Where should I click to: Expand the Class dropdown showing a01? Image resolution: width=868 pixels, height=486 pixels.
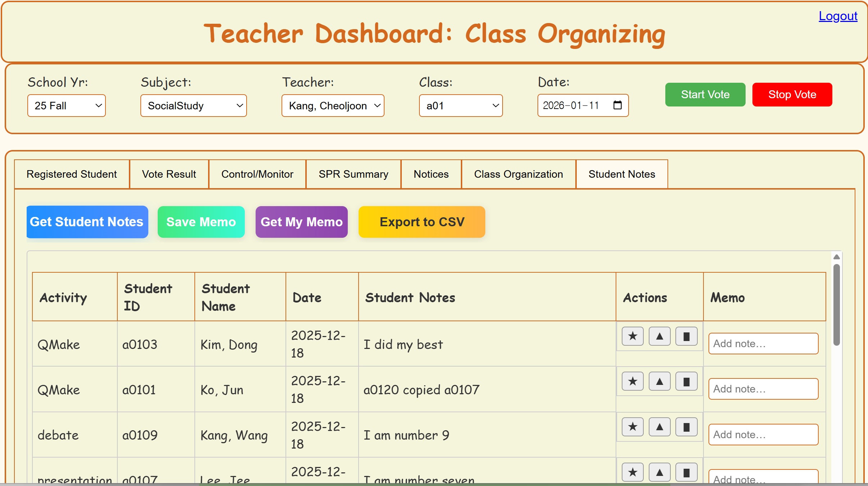[x=460, y=106]
